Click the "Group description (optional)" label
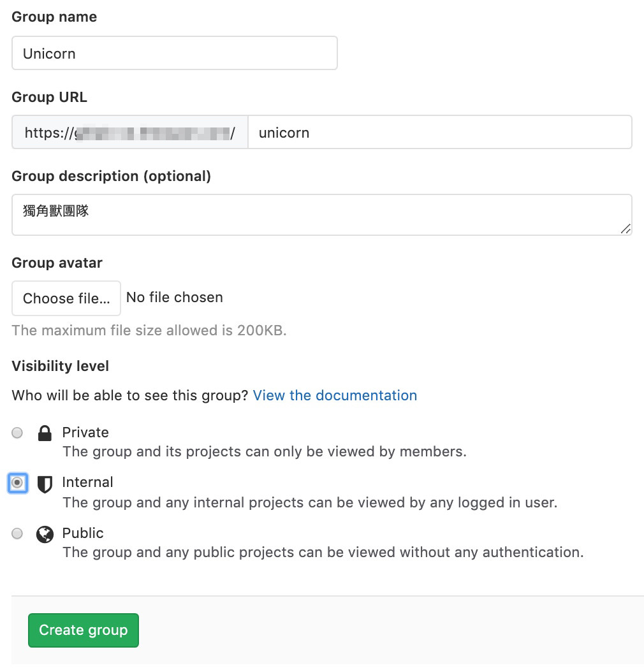Image resolution: width=644 pixels, height=668 pixels. [x=111, y=176]
